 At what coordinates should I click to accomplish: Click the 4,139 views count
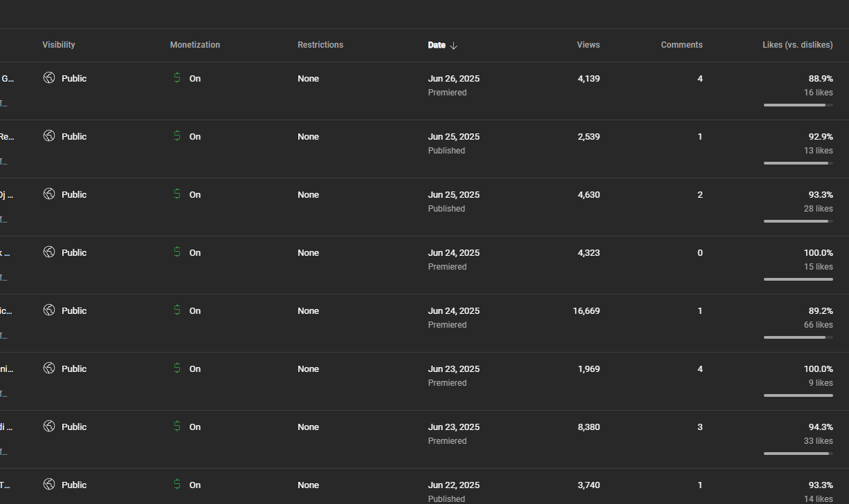(x=589, y=79)
